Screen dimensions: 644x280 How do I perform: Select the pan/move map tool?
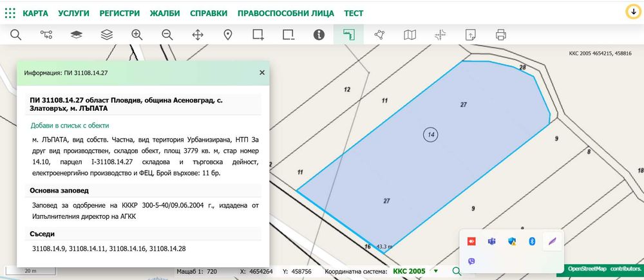coord(198,35)
